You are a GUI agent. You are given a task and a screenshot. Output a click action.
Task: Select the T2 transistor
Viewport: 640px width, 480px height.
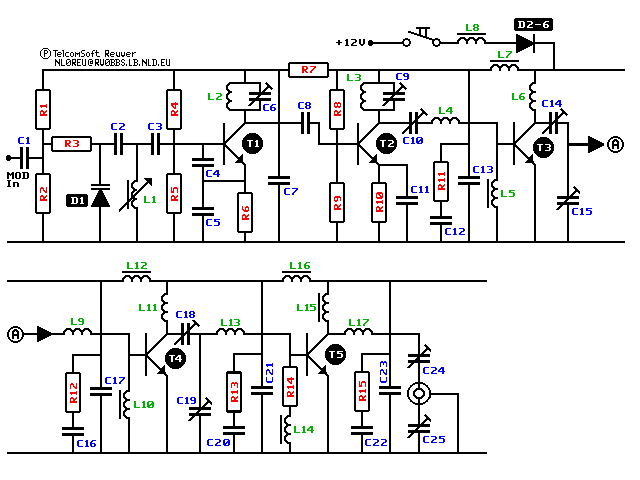pyautogui.click(x=386, y=144)
